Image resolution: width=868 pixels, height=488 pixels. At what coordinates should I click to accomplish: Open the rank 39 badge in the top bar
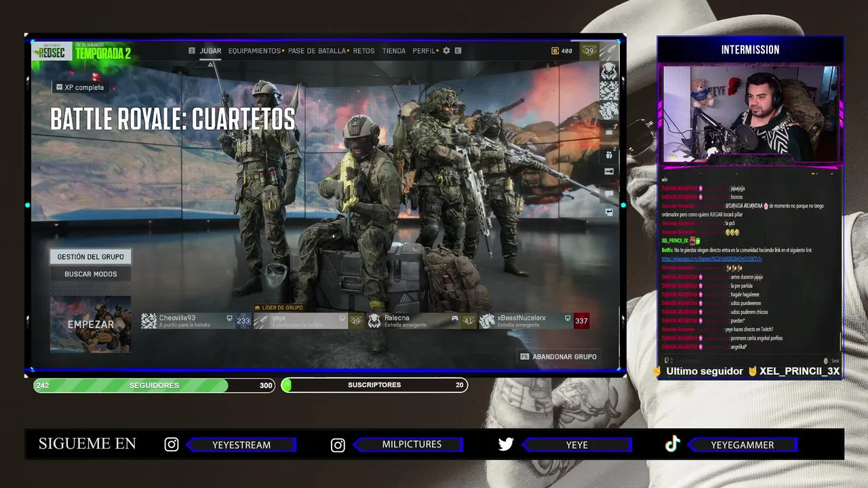click(589, 51)
